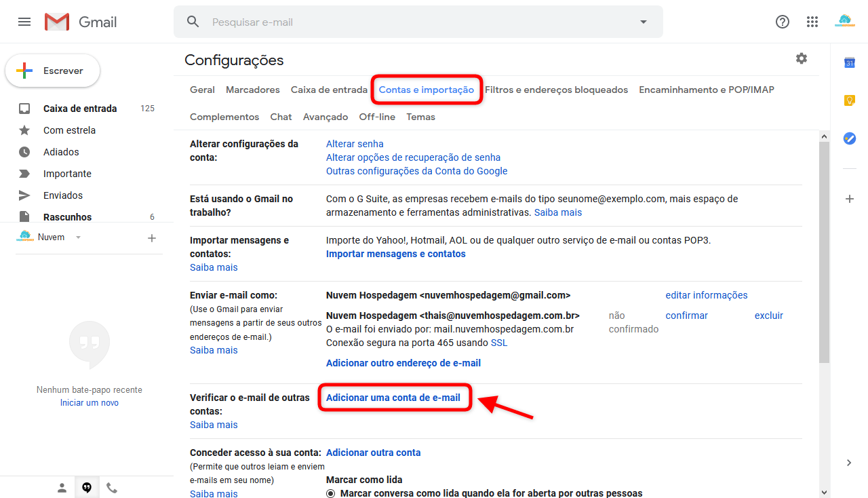Switch to the Caixa de entrada settings tab
This screenshot has height=498, width=868.
tap(329, 90)
